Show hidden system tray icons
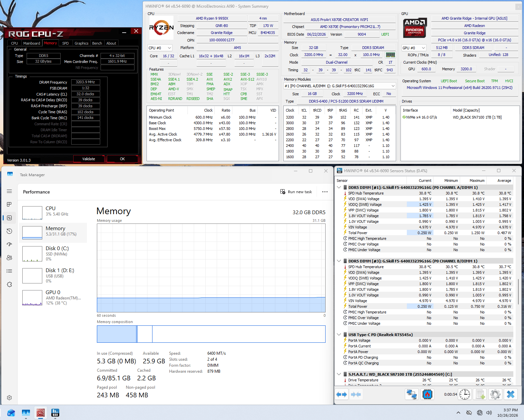Image resolution: width=524 pixels, height=420 pixels. pos(458,413)
